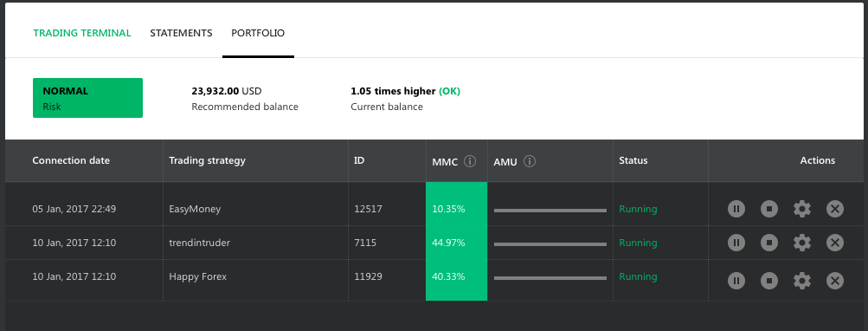Click the 1.05 times higher (OK) text
This screenshot has height=331, width=868.
pos(405,91)
